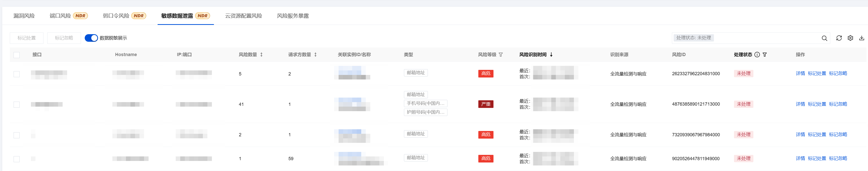
Task: Expand truncated 手机号码(中国内… type tag
Action: (x=425, y=104)
